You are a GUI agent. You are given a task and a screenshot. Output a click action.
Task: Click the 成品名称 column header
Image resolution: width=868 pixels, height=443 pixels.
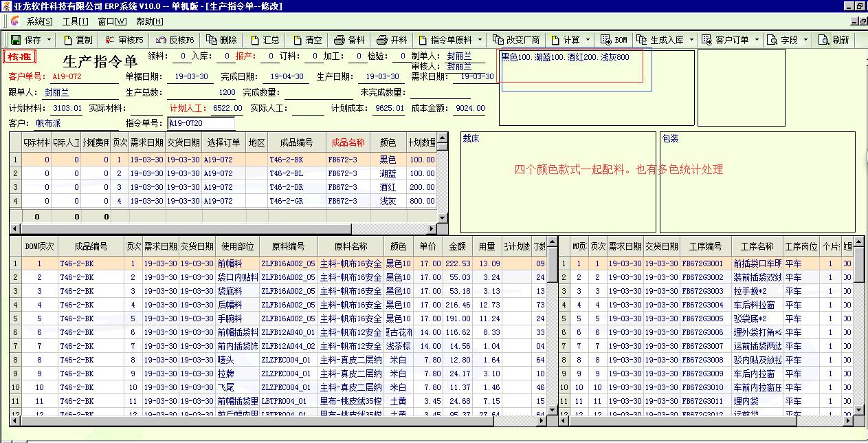click(348, 142)
